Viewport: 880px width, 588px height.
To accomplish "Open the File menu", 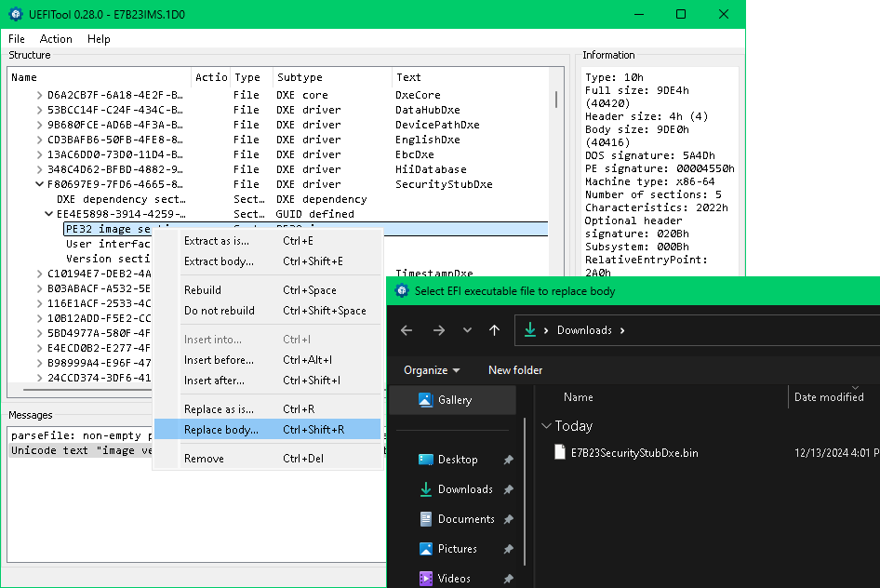I will [x=16, y=39].
